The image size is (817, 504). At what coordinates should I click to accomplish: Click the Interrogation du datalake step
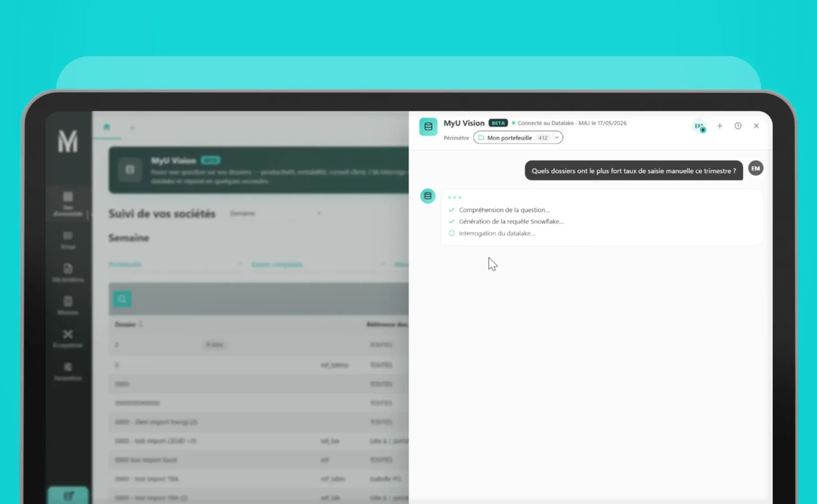(497, 233)
